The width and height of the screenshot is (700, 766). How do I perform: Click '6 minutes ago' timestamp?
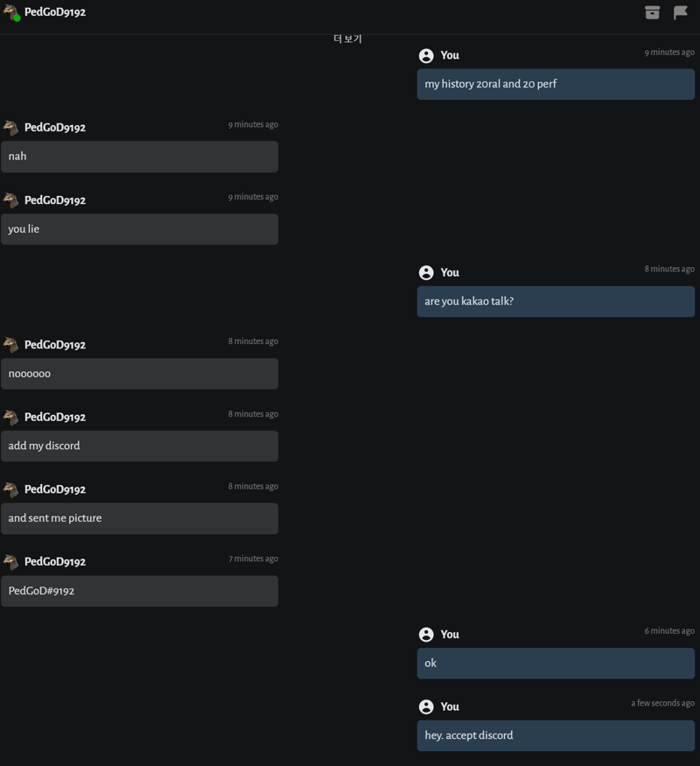point(669,630)
